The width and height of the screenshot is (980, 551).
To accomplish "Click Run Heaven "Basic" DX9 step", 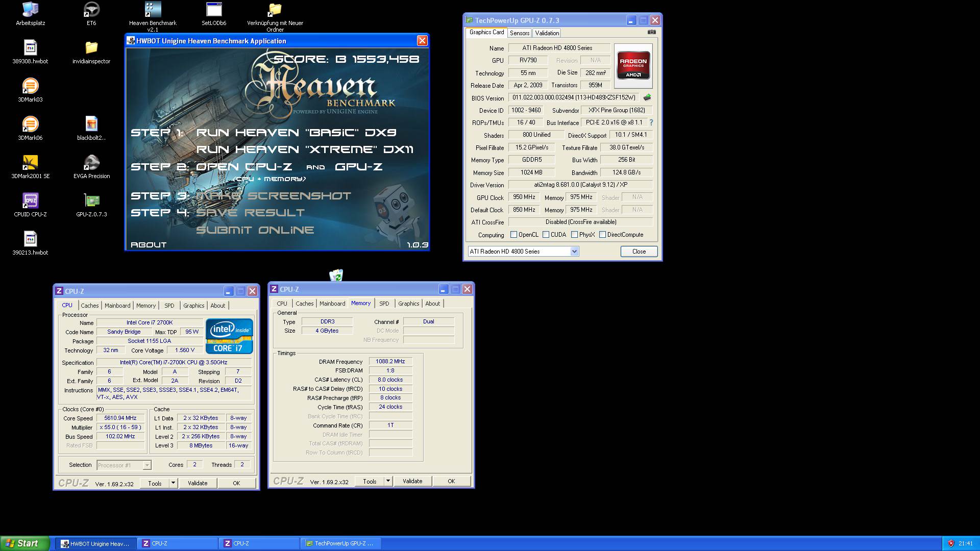I will pyautogui.click(x=296, y=133).
